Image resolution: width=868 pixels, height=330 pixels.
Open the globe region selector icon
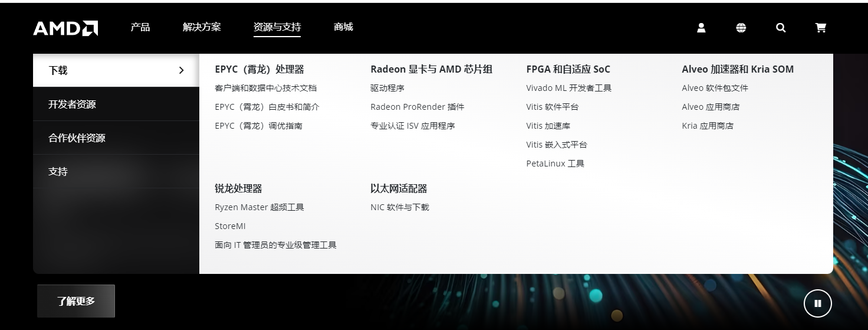(741, 28)
